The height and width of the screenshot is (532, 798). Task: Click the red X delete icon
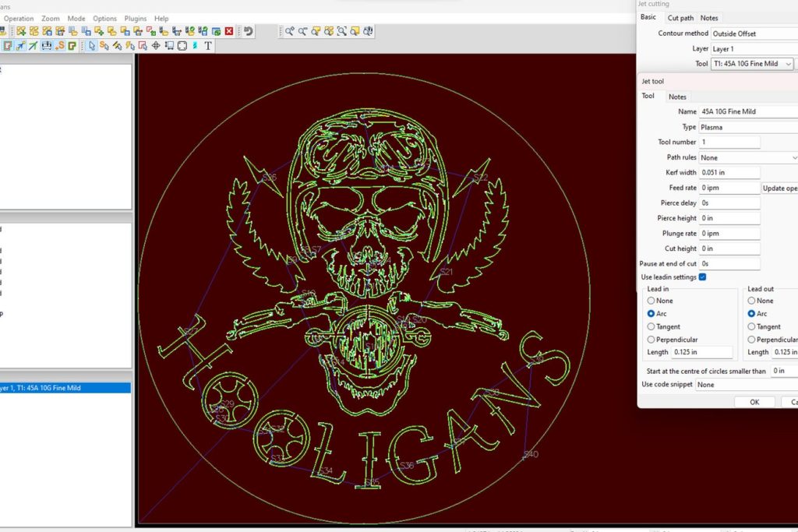click(229, 31)
